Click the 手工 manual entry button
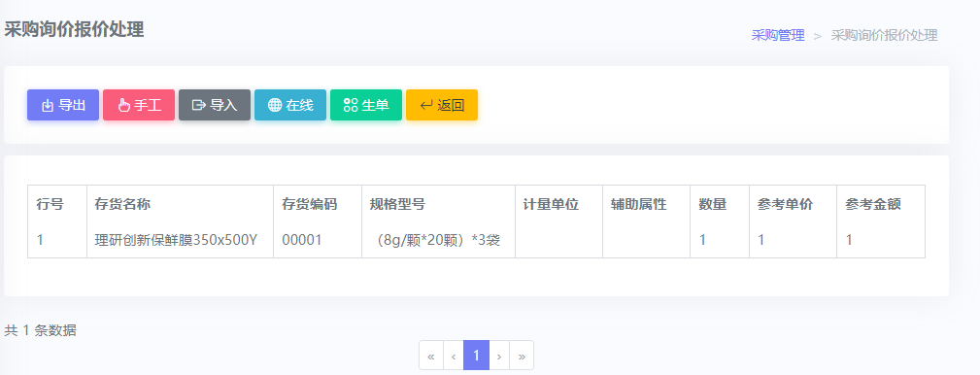The width and height of the screenshot is (980, 375). point(139,105)
